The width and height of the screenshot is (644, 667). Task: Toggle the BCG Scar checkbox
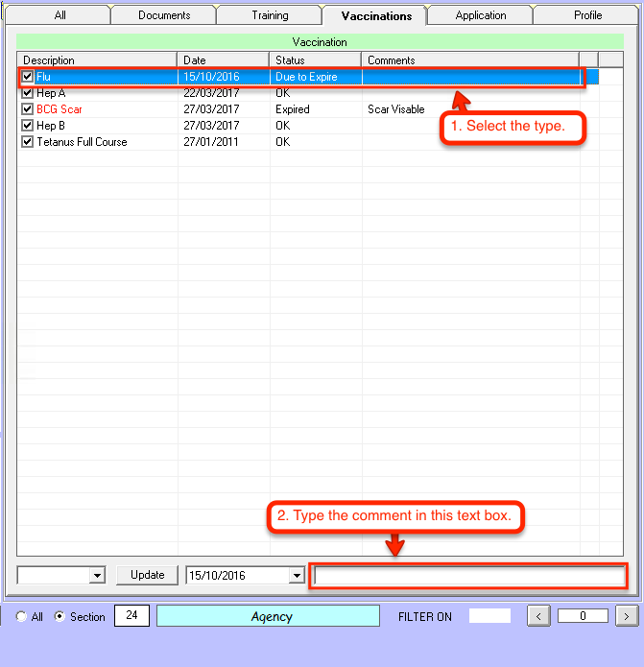pos(28,109)
